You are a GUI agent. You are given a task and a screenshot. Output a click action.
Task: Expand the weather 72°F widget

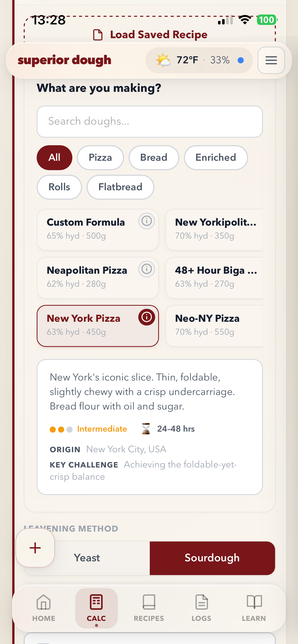point(199,60)
